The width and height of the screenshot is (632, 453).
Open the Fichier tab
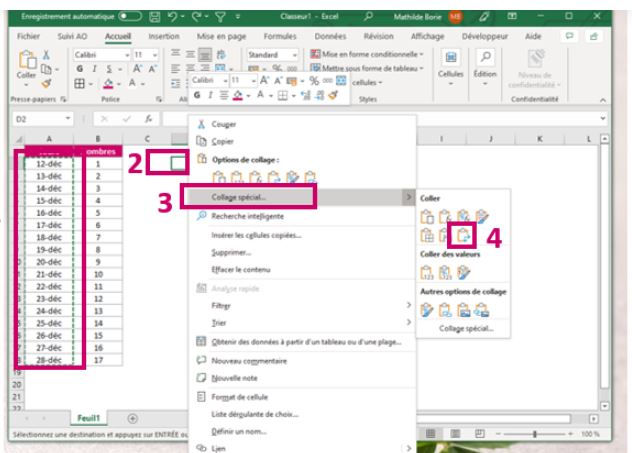tap(28, 36)
